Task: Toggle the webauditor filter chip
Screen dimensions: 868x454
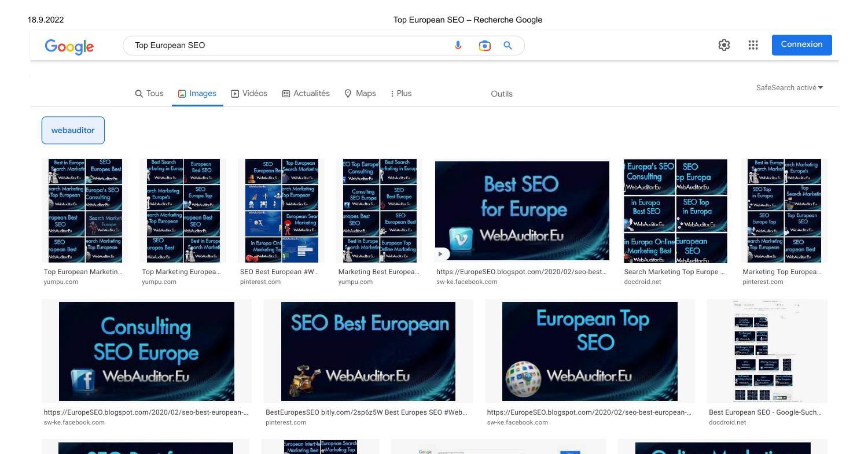Action: (73, 130)
